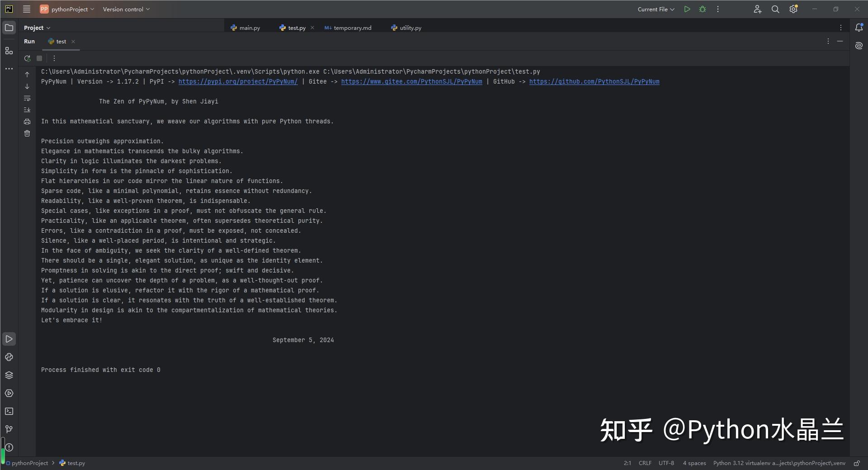The width and height of the screenshot is (868, 470).
Task: Clear the Run console output
Action: point(27,133)
